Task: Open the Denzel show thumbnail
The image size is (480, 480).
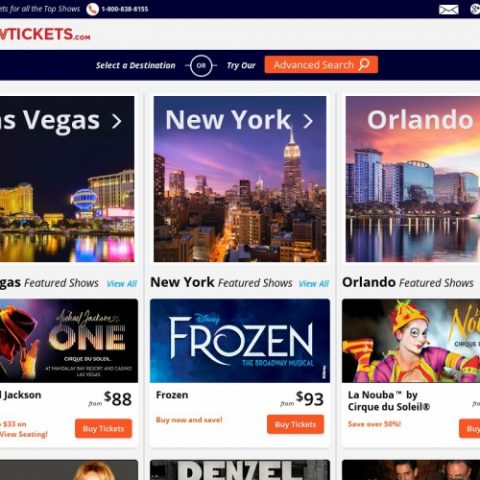Action: click(x=240, y=470)
